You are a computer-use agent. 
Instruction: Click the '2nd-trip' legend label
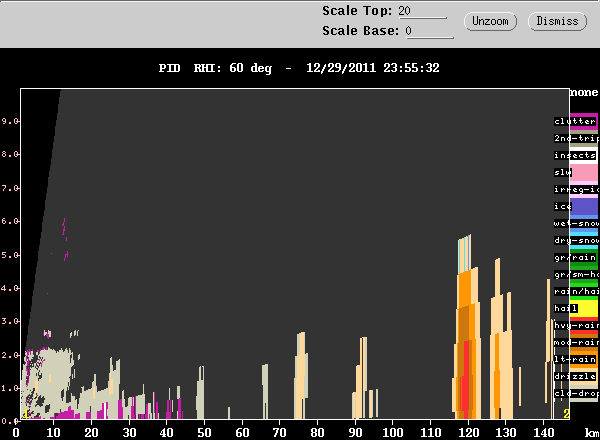[576, 138]
